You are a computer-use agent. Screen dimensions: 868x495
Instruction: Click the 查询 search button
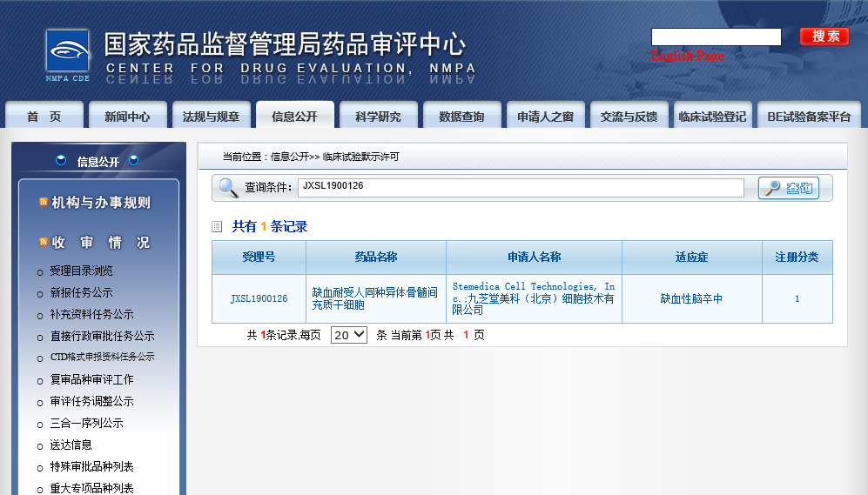pos(788,188)
